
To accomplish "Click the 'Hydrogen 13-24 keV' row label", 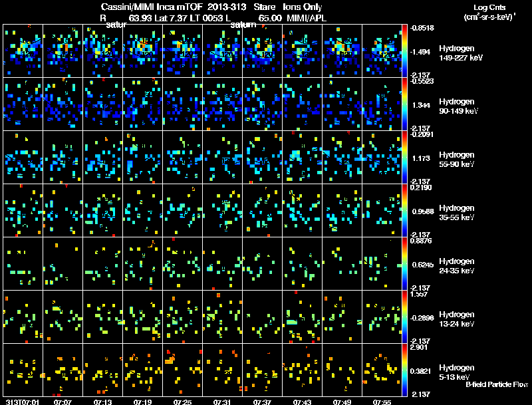I will [457, 319].
